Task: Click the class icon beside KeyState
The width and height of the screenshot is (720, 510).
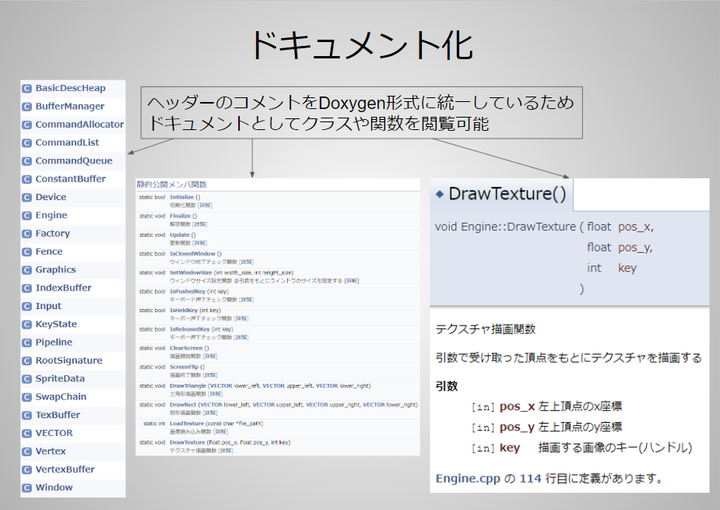Action: [27, 325]
